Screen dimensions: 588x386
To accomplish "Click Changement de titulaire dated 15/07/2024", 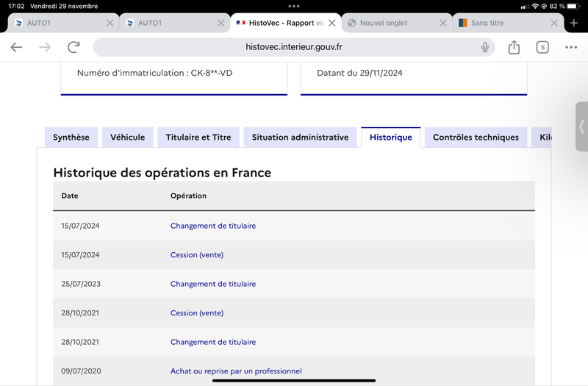I will coord(213,226).
